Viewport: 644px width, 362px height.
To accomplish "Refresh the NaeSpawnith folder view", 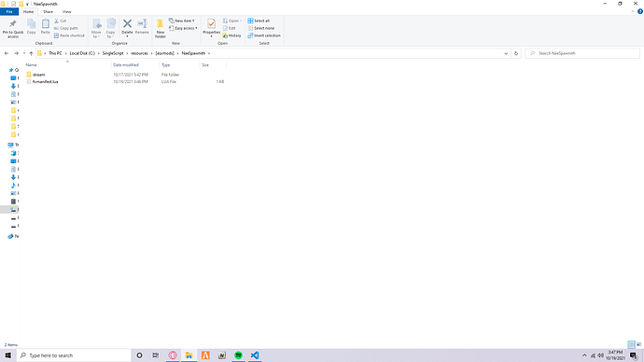I will pos(516,53).
